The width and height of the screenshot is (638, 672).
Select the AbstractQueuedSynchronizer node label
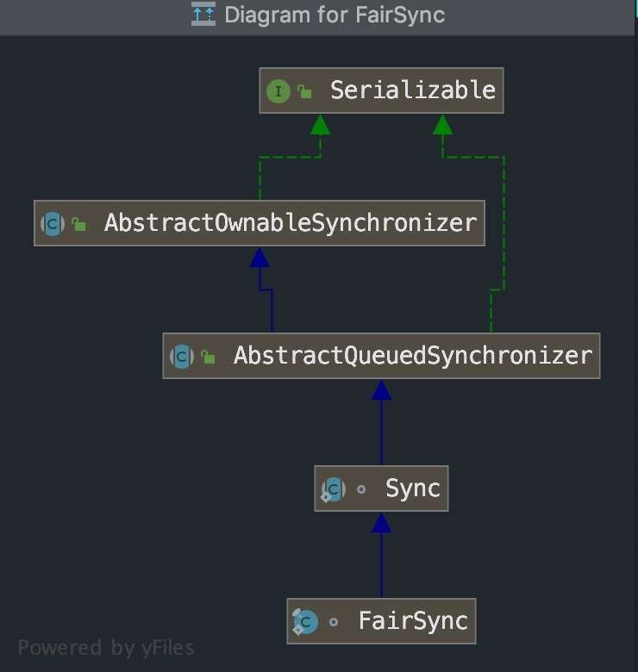(x=412, y=355)
